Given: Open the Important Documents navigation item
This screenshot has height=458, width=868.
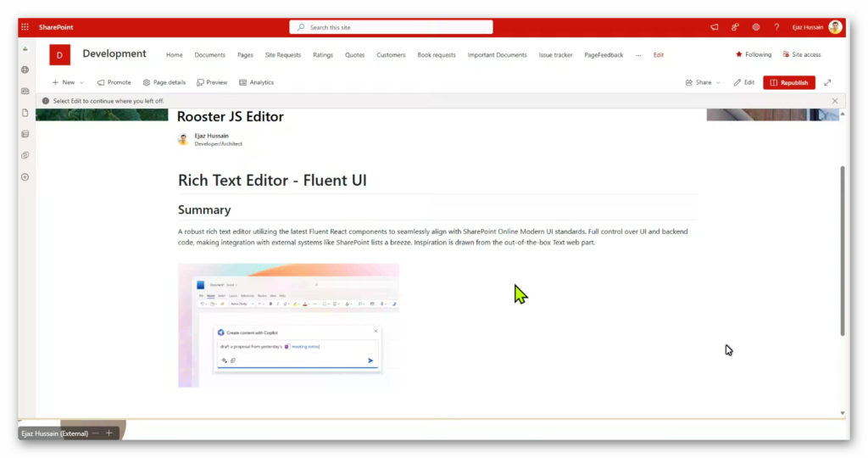Looking at the screenshot, I should 497,55.
